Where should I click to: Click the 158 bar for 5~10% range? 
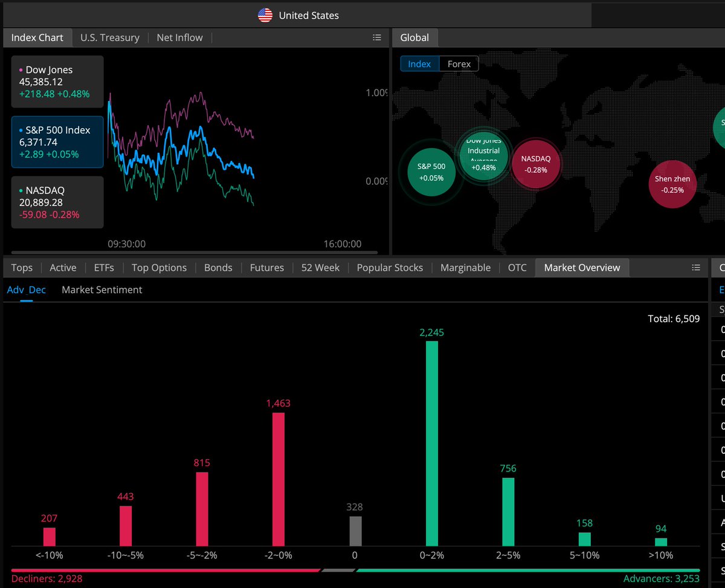click(584, 539)
